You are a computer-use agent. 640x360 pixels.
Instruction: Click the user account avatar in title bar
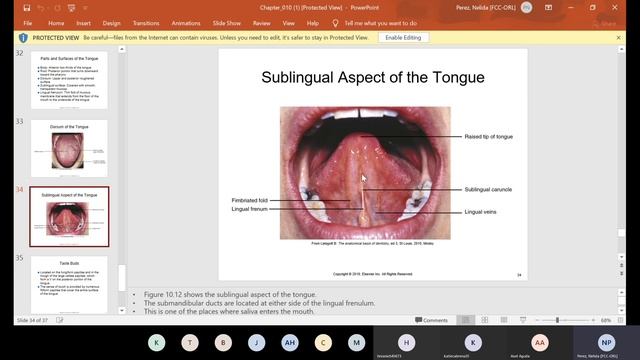(x=527, y=7)
